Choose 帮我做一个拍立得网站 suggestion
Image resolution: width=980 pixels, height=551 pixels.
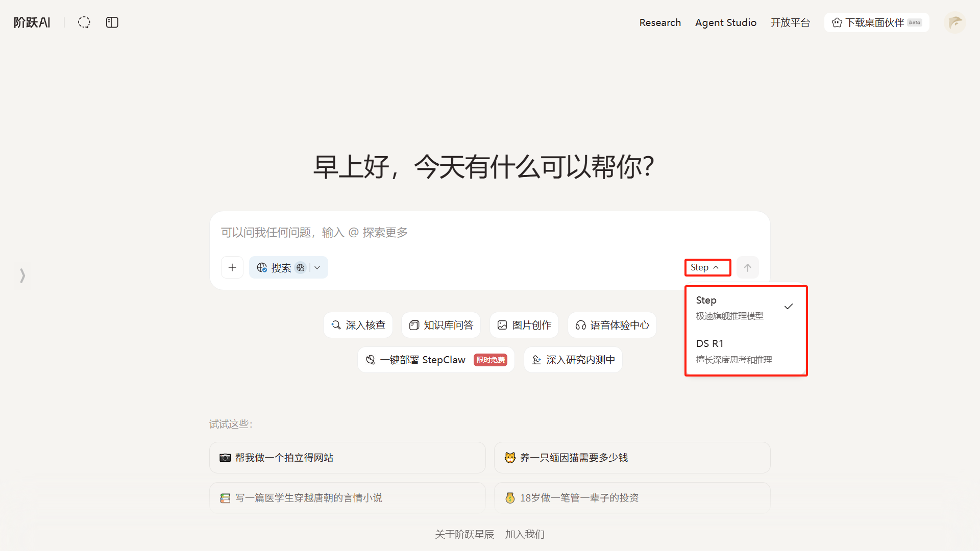(x=347, y=458)
